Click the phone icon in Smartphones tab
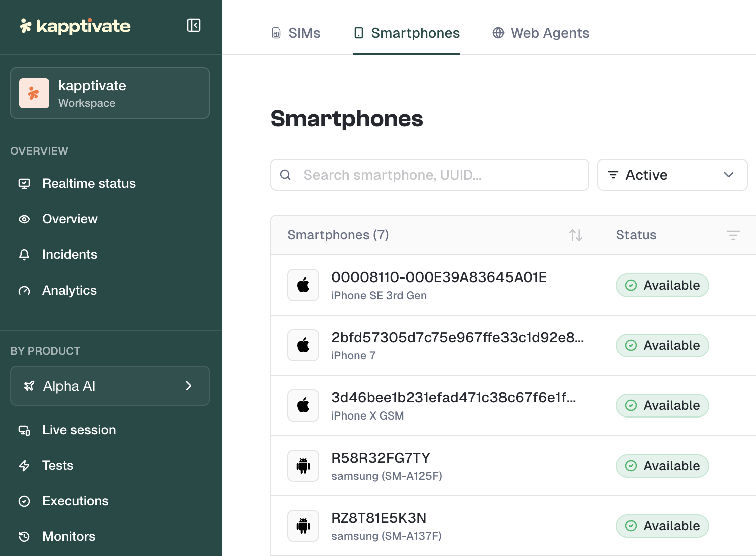Image resolution: width=756 pixels, height=556 pixels. [359, 33]
